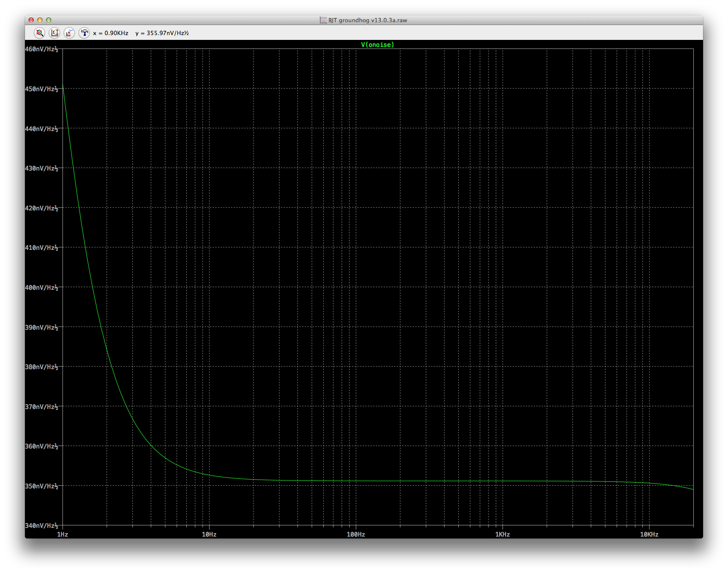Image resolution: width=728 pixels, height=573 pixels.
Task: Click the 390nV/Hz½ axis label
Action: pos(42,327)
